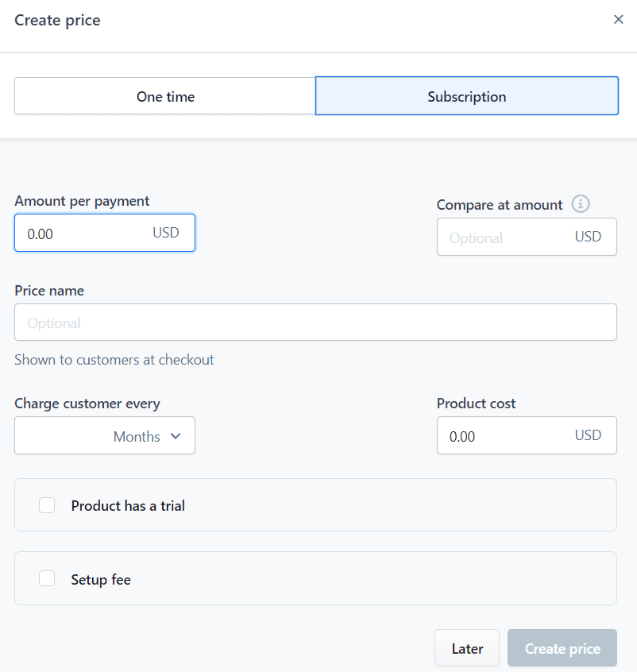
Task: Choose the Later button
Action: pos(467,648)
